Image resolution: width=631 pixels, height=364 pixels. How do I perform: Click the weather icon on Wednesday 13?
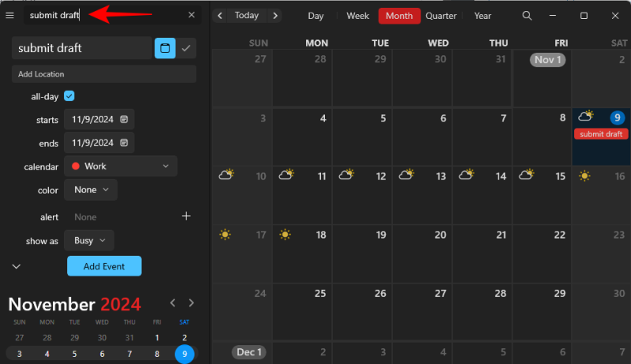pos(406,174)
